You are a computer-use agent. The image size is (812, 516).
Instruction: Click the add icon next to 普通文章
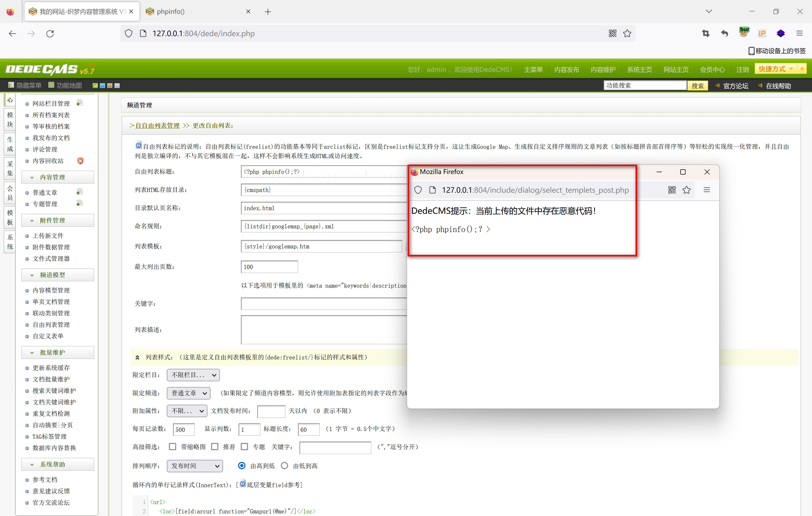pyautogui.click(x=80, y=192)
